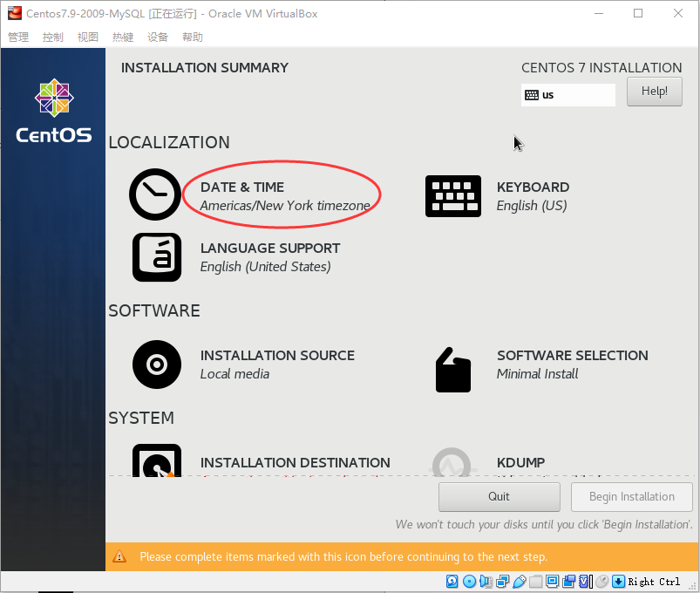Open Date & Time clock icon
The height and width of the screenshot is (593, 700).
coord(155,194)
